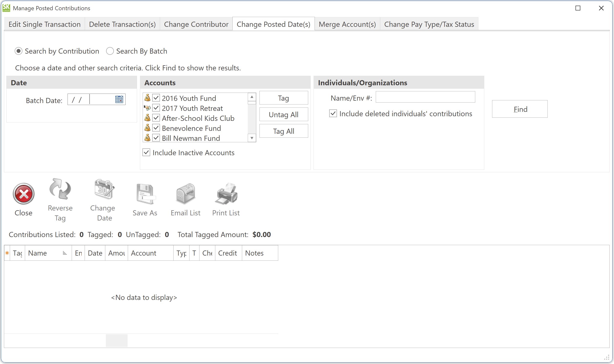Click the Account column header
The width and height of the screenshot is (614, 364).
point(150,253)
